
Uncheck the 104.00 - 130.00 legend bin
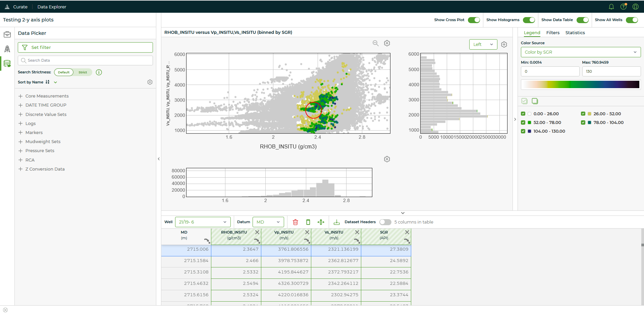click(x=523, y=131)
